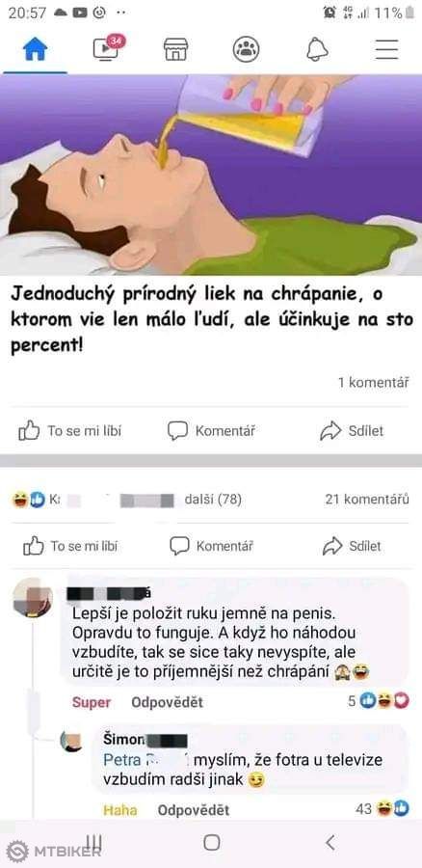View the 1 komentář link

(x=373, y=383)
